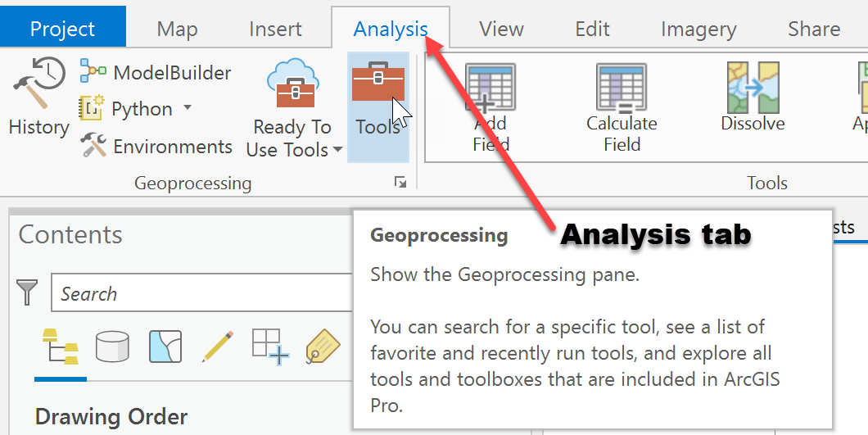Switch to the Map ribbon tab
Screen dimensions: 868x435
point(177,29)
